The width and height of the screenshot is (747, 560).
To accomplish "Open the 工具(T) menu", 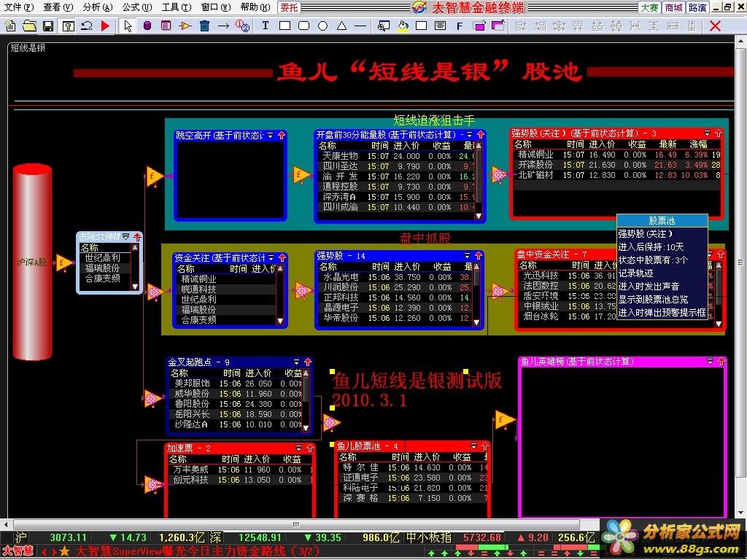I will coord(177,7).
